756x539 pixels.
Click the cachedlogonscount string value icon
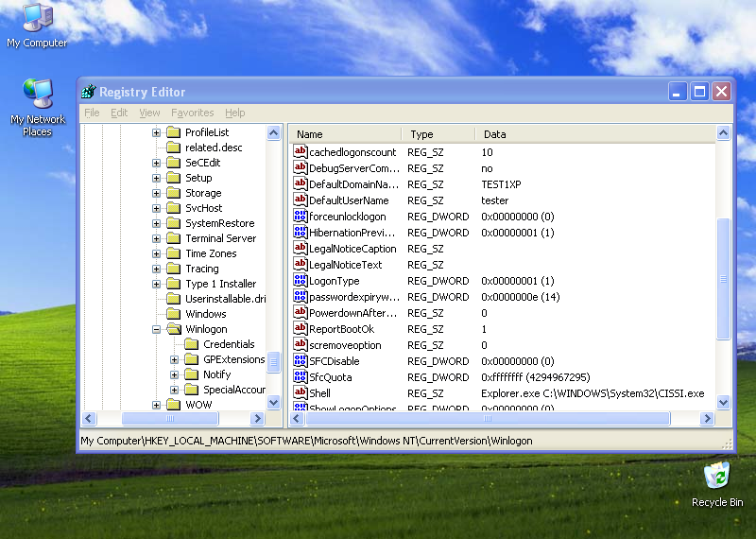click(300, 151)
